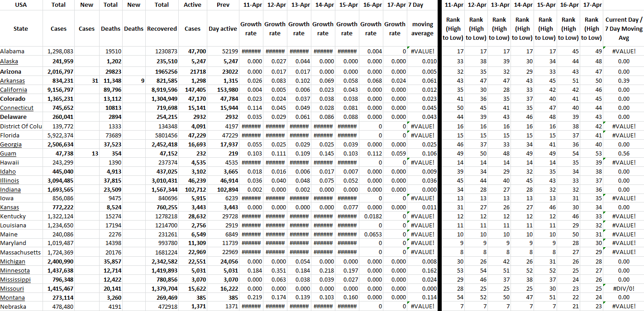Select the Arkansas New Deaths cell showing 9
The height and width of the screenshot is (311, 644).
point(134,80)
